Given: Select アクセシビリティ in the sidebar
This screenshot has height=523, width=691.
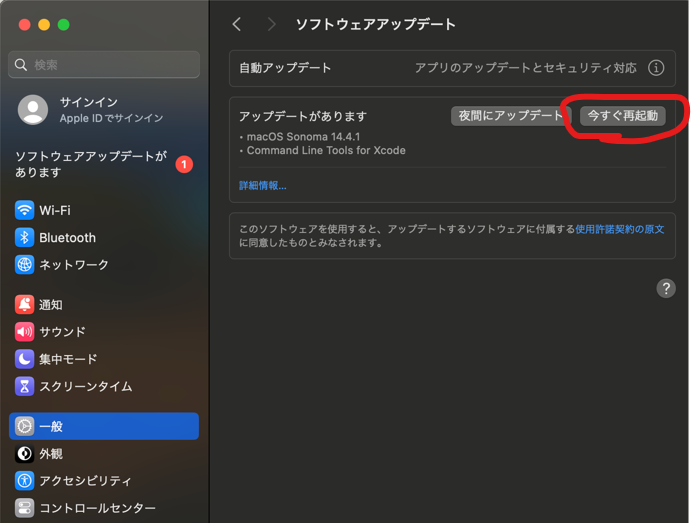Looking at the screenshot, I should click(x=104, y=481).
